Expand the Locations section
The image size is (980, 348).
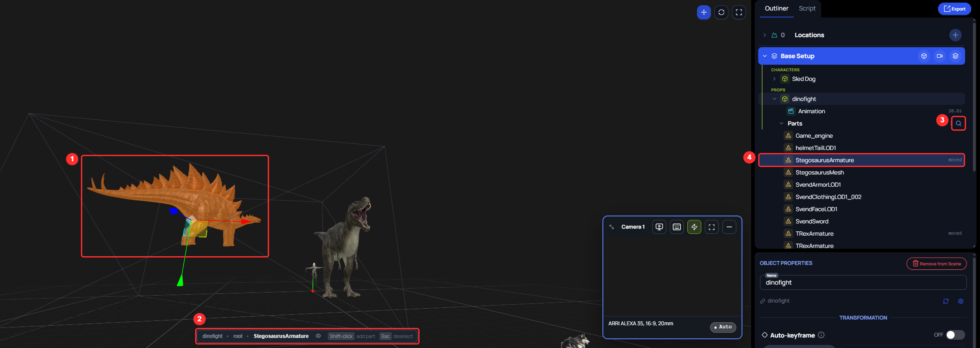click(764, 35)
